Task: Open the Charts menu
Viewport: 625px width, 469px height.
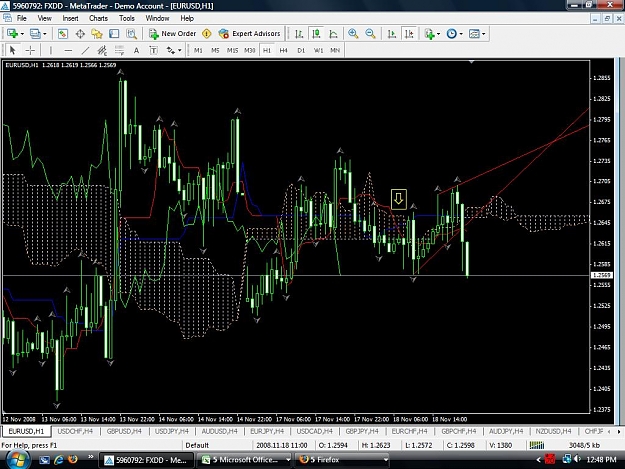Action: point(98,18)
